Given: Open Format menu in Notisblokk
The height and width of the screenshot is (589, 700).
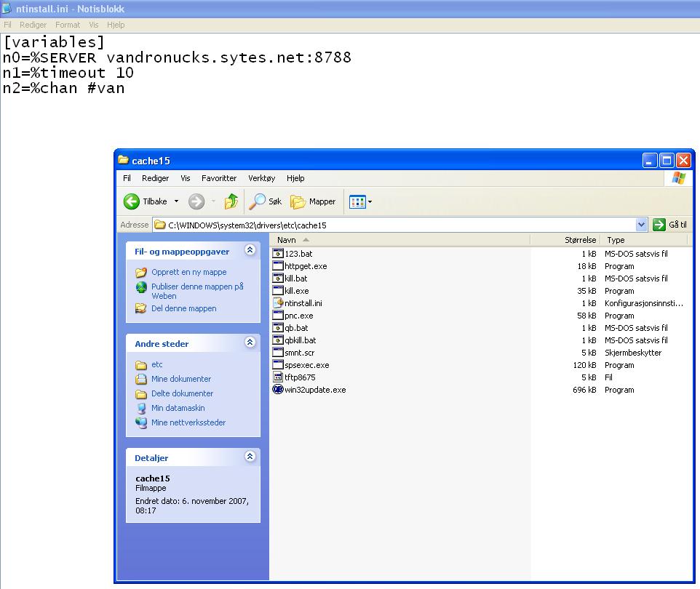Looking at the screenshot, I should pyautogui.click(x=68, y=25).
